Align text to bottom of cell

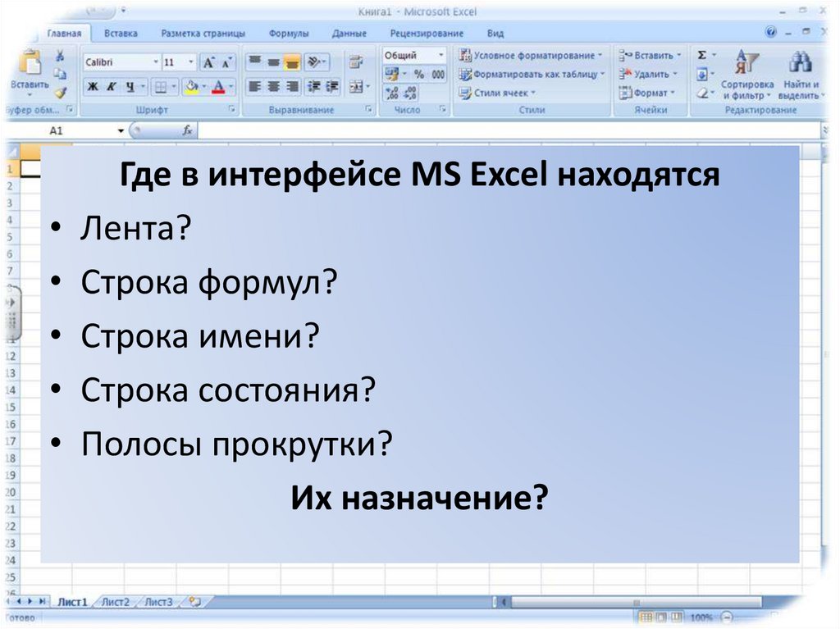[292, 62]
